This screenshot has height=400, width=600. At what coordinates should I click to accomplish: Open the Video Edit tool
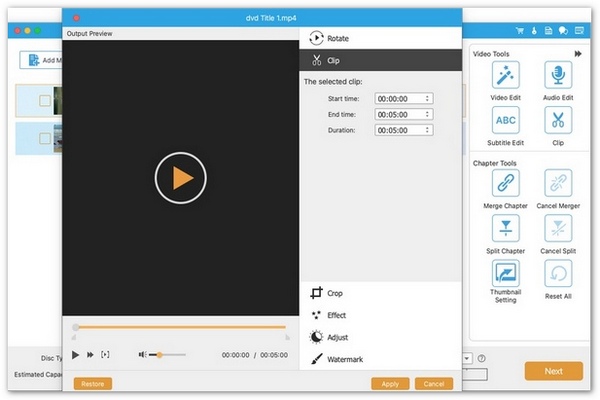(x=505, y=75)
